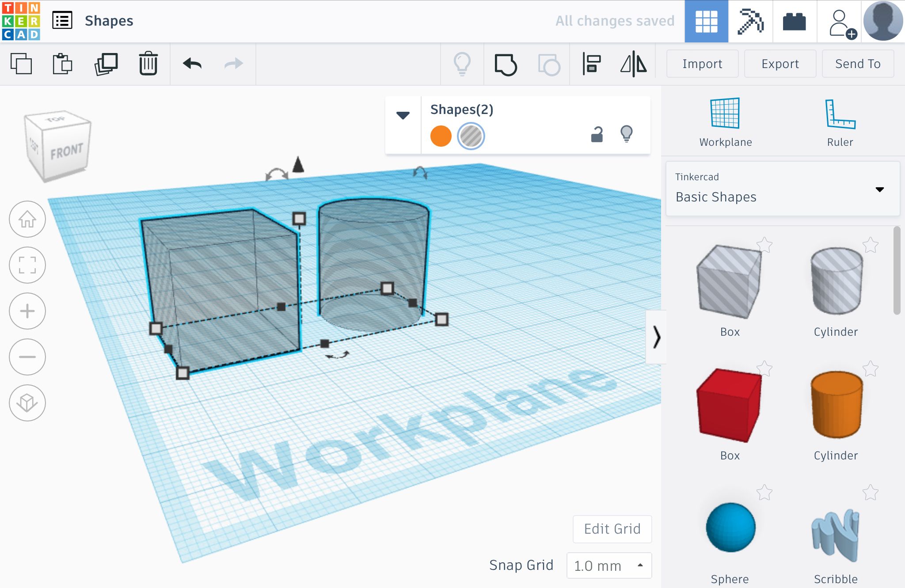This screenshot has height=588, width=905.
Task: Click the Export button
Action: click(x=780, y=64)
